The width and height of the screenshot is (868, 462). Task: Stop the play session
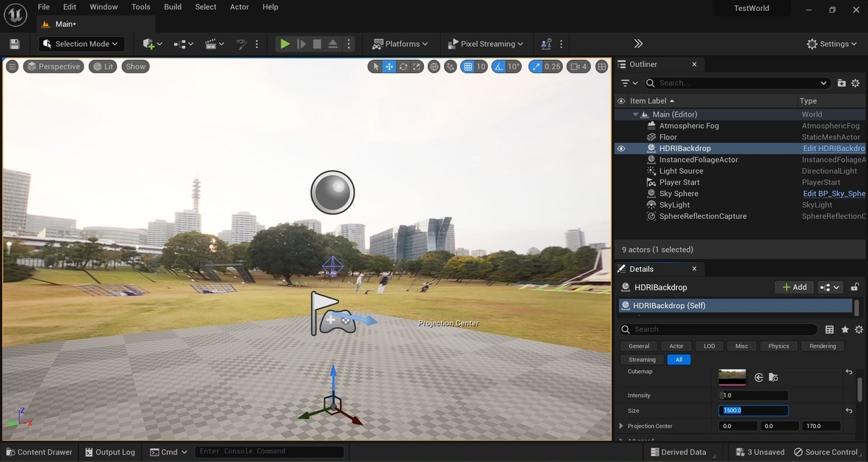[317, 44]
